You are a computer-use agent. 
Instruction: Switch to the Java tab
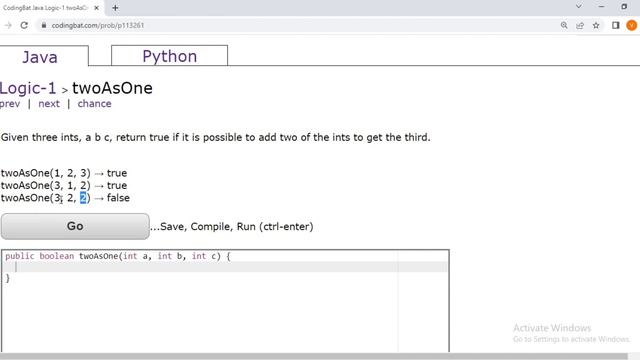40,56
